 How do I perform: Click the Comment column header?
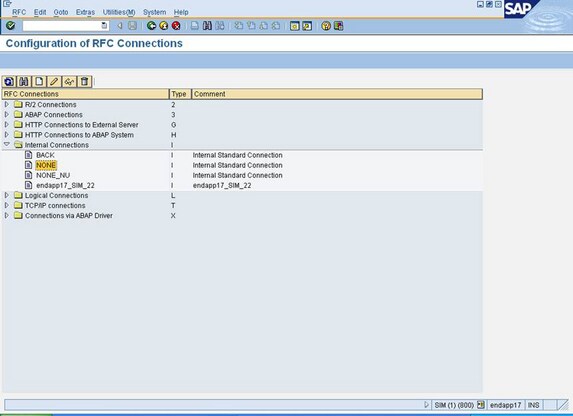tap(337, 94)
